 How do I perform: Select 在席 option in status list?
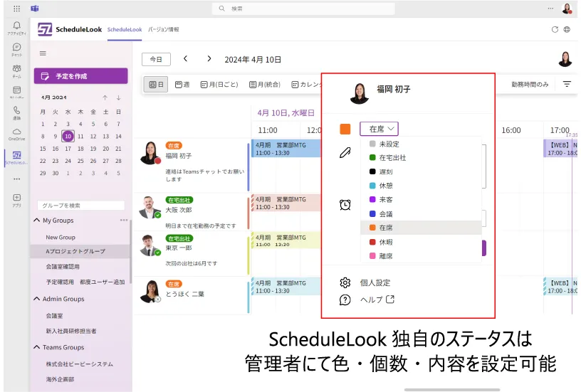click(x=421, y=228)
